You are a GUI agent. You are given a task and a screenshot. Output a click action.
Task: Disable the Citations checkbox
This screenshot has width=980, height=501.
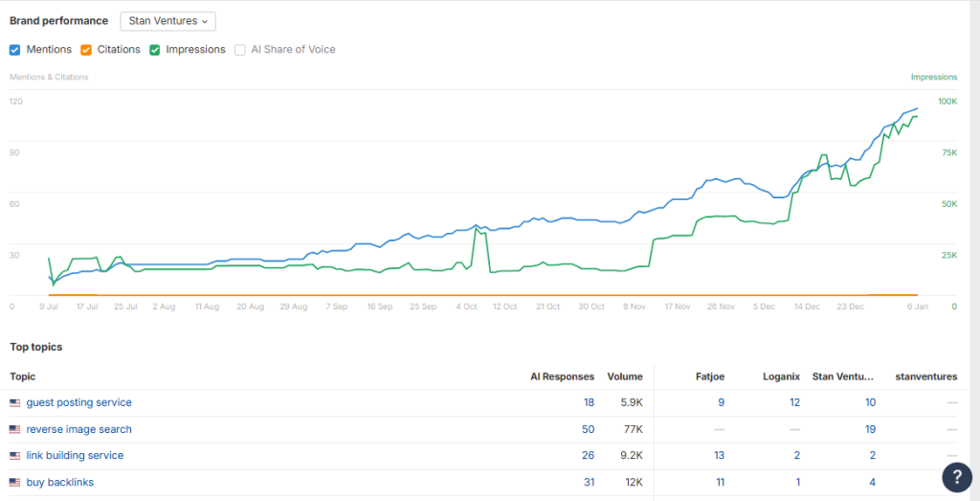(x=86, y=50)
